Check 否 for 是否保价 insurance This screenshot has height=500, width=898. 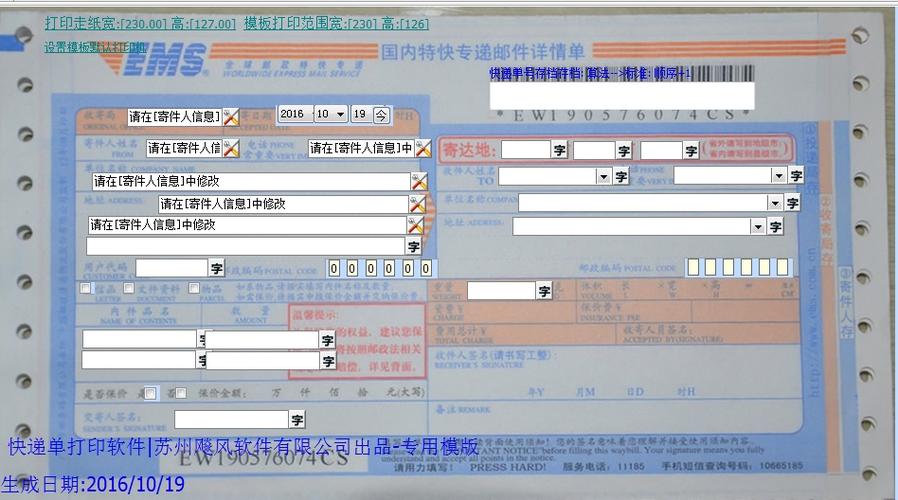pyautogui.click(x=181, y=393)
